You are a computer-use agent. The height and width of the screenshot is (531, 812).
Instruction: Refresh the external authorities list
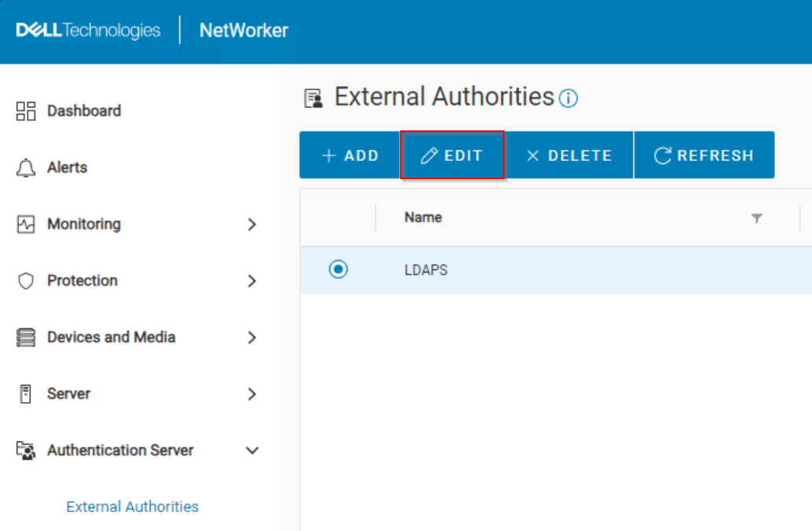pyautogui.click(x=704, y=155)
